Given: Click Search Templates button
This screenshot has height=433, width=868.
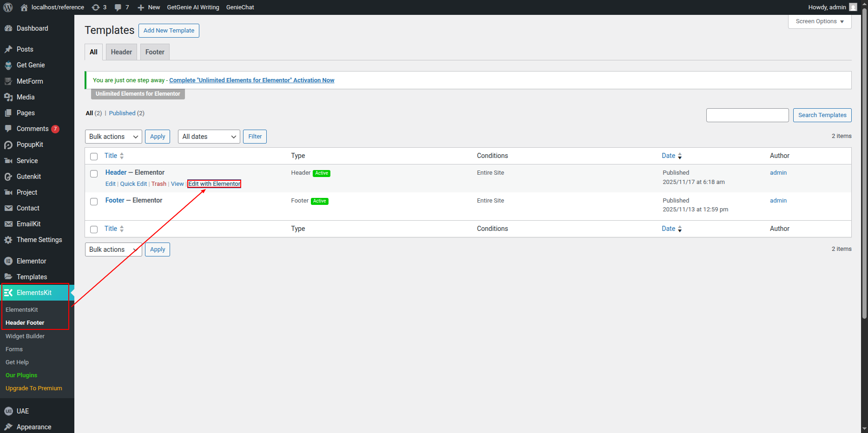Looking at the screenshot, I should click(x=822, y=115).
